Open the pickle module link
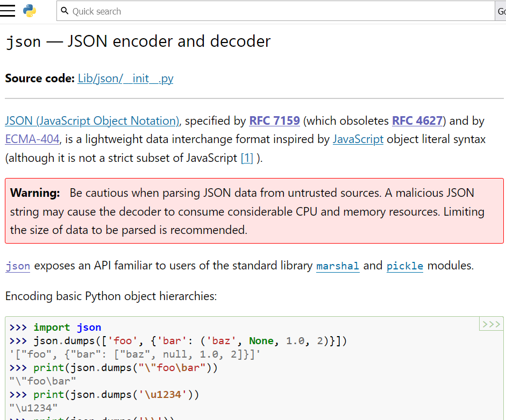The image size is (506, 420). 405,266
